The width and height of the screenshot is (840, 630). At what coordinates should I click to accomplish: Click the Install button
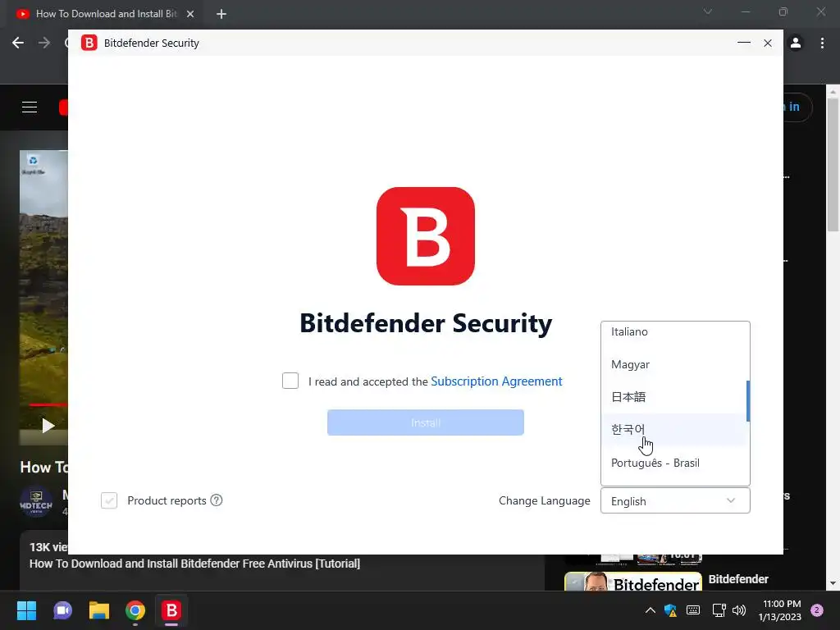pyautogui.click(x=426, y=422)
